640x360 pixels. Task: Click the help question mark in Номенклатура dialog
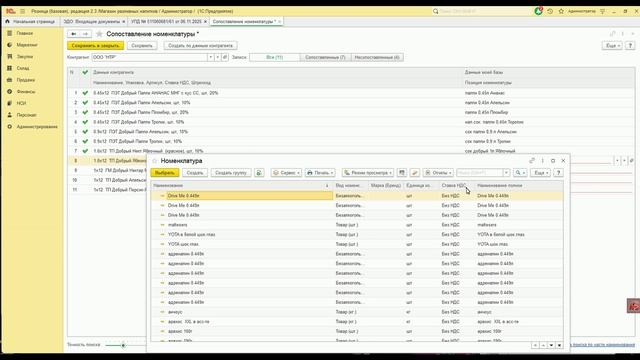[558, 173]
